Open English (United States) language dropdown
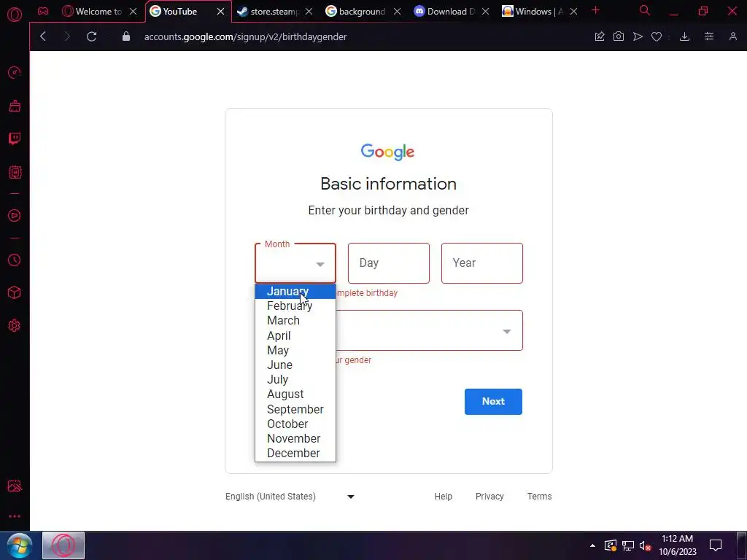The height and width of the screenshot is (560, 747). [290, 496]
